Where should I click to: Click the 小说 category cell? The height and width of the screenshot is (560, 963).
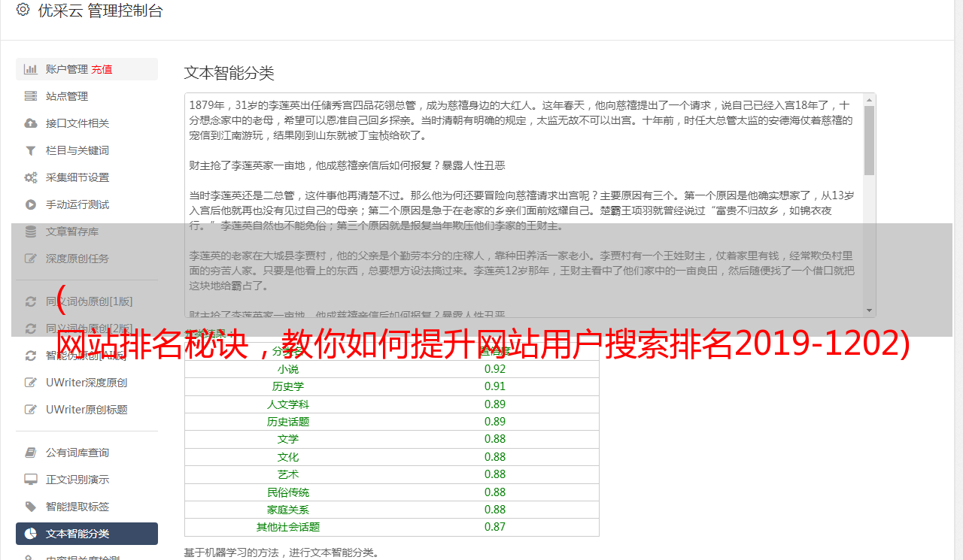288,369
